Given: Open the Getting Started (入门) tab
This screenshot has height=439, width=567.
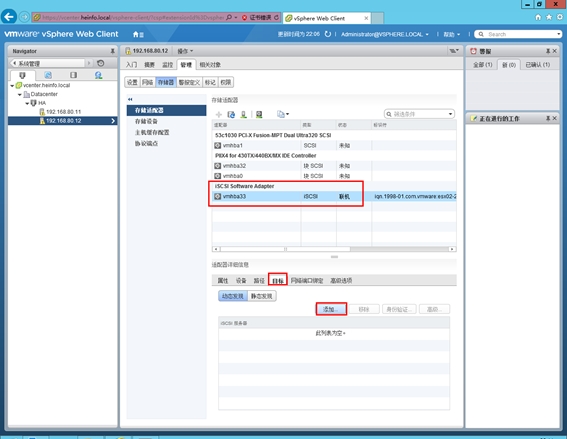Looking at the screenshot, I should click(131, 65).
